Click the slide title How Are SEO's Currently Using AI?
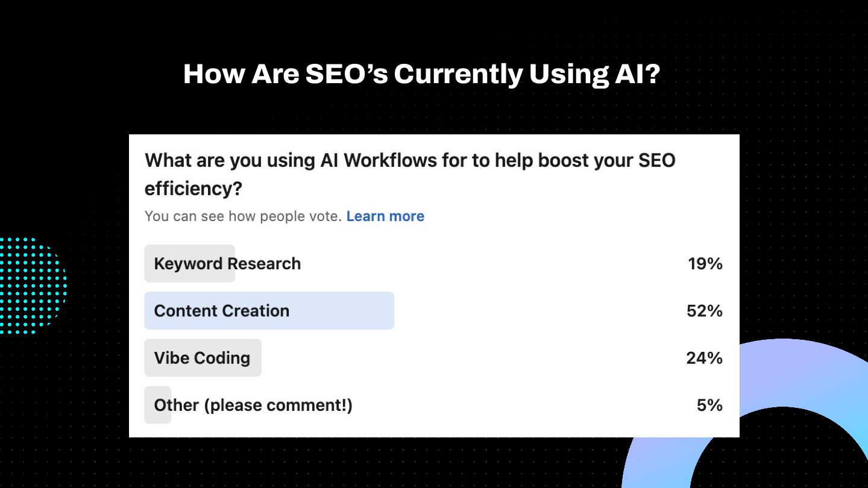 [421, 74]
